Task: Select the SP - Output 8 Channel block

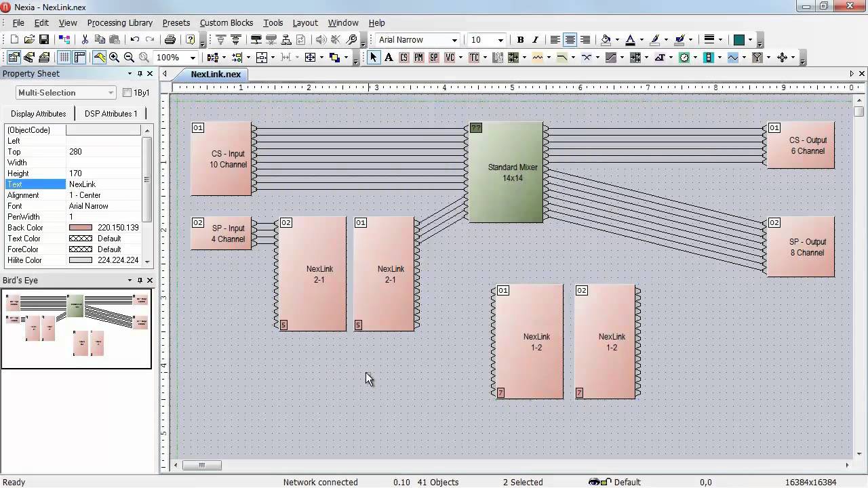Action: click(x=800, y=247)
